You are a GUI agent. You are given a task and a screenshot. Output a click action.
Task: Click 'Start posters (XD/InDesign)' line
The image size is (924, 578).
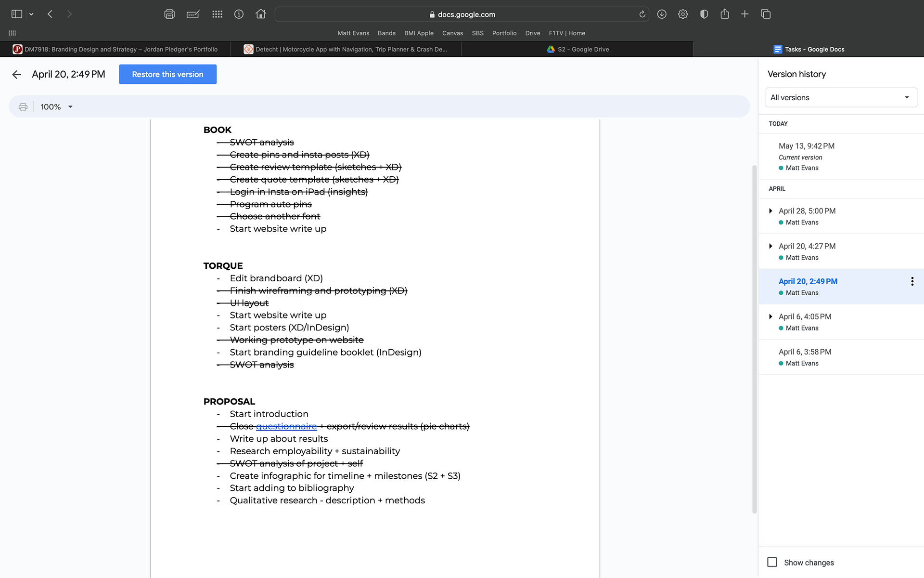(289, 328)
